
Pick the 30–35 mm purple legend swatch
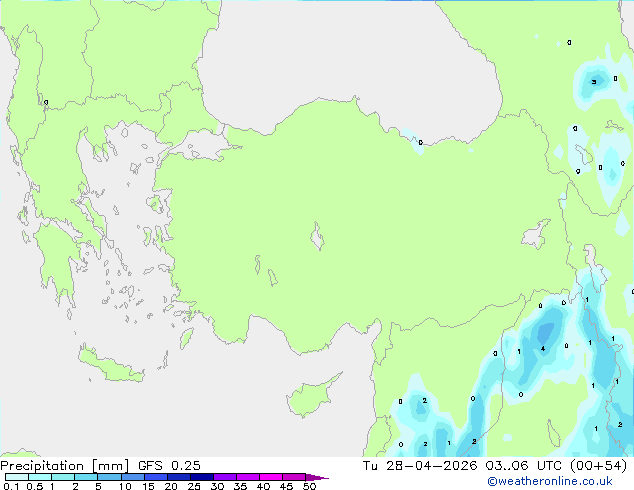tap(225, 477)
